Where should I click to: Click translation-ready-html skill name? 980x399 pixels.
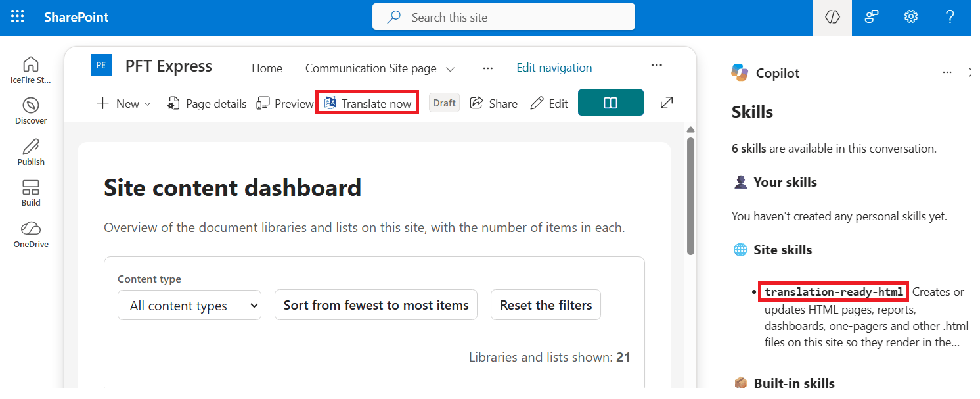834,292
